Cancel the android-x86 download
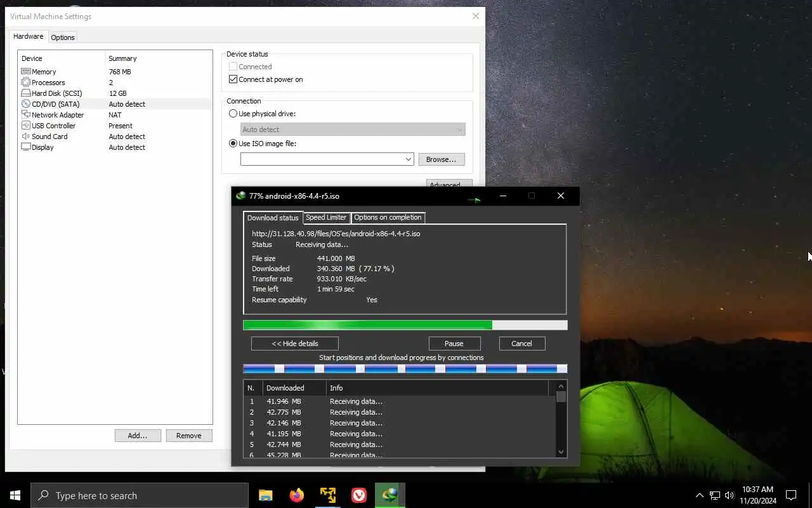 pos(521,344)
